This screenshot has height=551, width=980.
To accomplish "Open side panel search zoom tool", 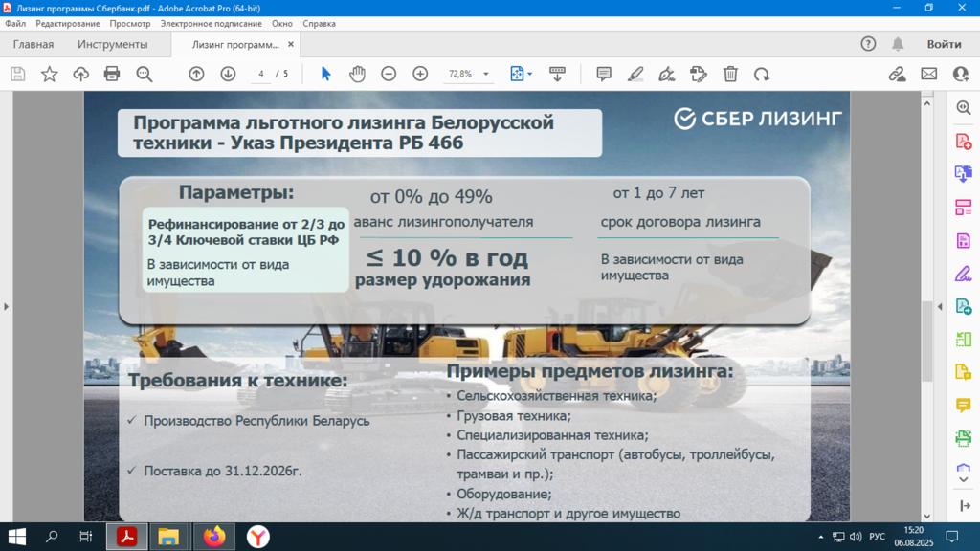I will tap(964, 107).
